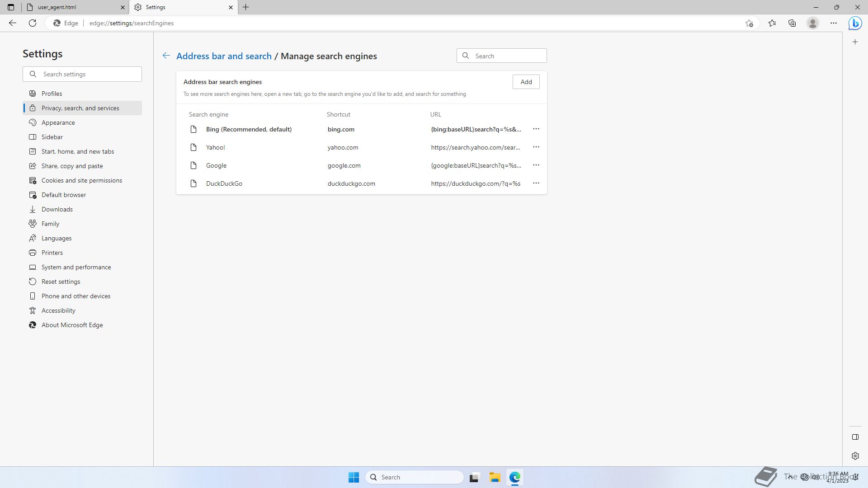Screen dimensions: 868x488
Task: Click the Search settings input
Action: click(82, 74)
